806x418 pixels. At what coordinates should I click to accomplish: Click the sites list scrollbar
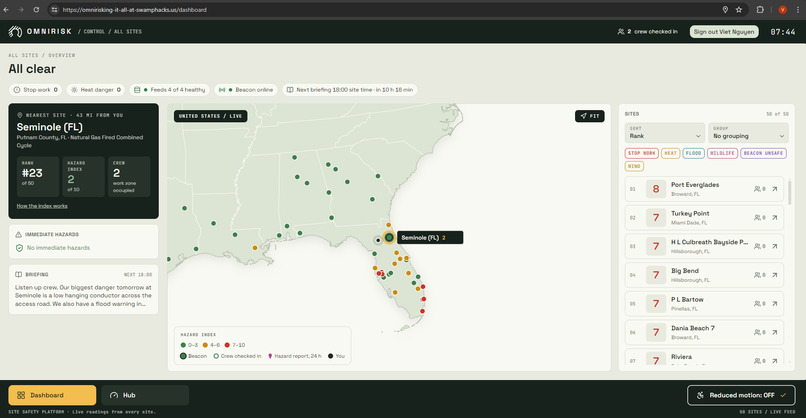pyautogui.click(x=790, y=192)
